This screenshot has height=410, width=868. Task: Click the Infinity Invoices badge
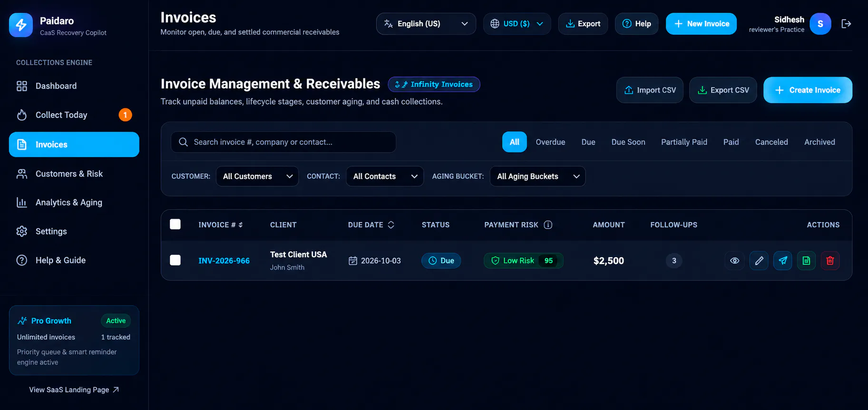(x=434, y=84)
